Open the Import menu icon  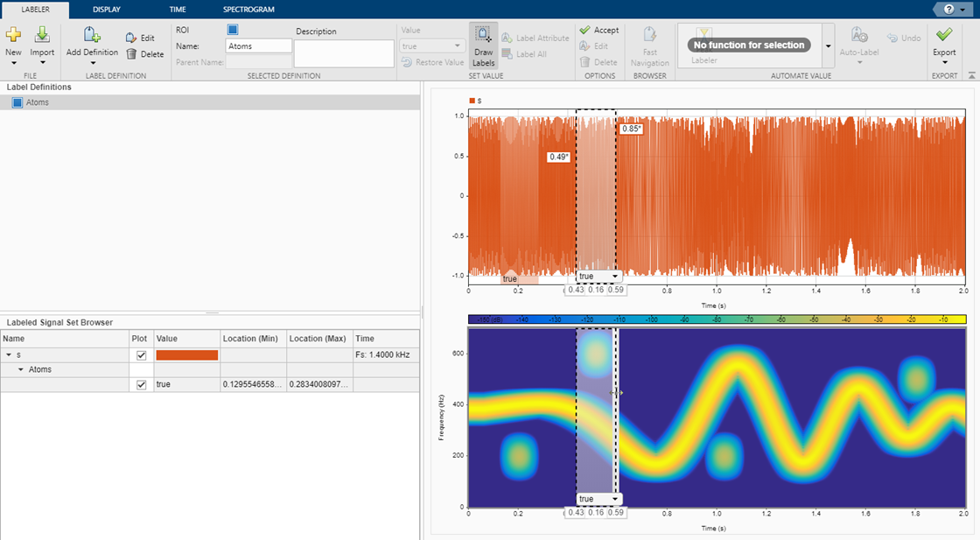42,36
